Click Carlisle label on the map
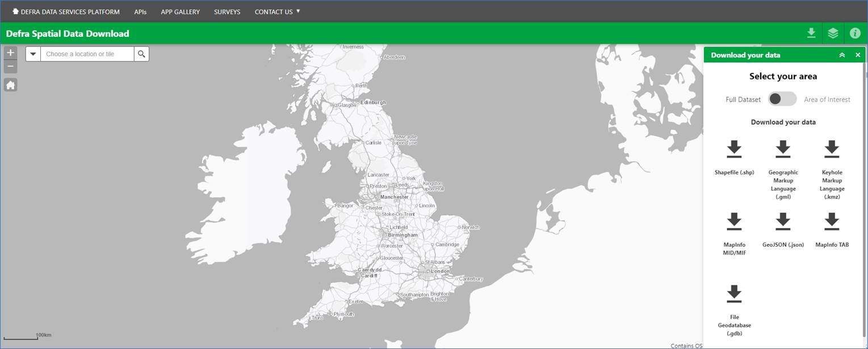The image size is (868, 349). pos(374,143)
